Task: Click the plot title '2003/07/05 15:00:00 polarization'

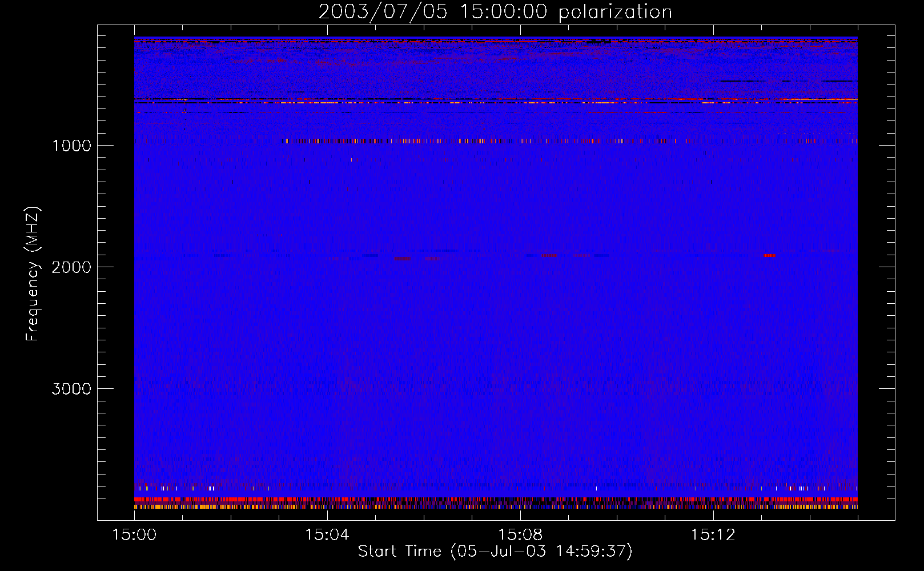Action: point(495,12)
